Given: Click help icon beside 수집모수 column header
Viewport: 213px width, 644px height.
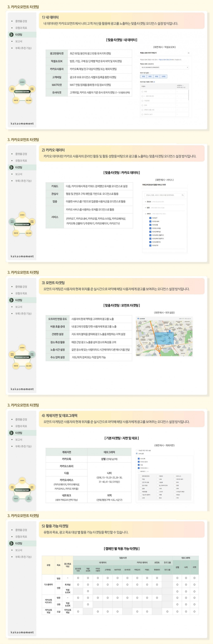Looking at the screenshot, I should point(183,85).
